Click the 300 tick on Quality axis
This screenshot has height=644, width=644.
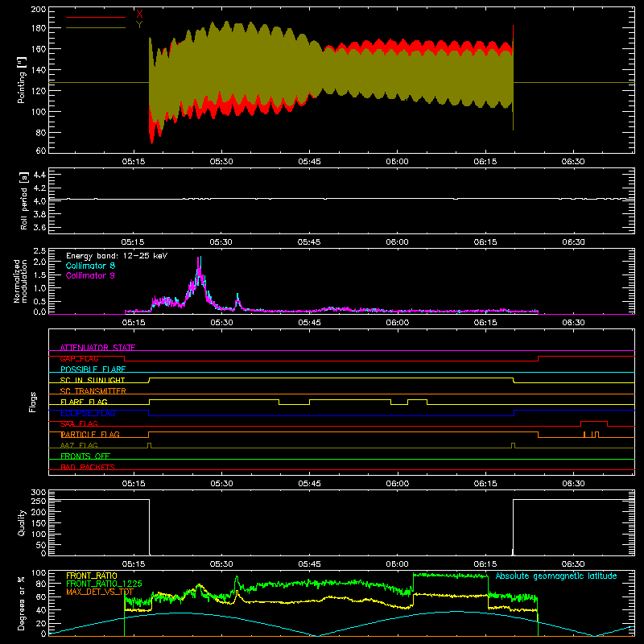click(39, 493)
